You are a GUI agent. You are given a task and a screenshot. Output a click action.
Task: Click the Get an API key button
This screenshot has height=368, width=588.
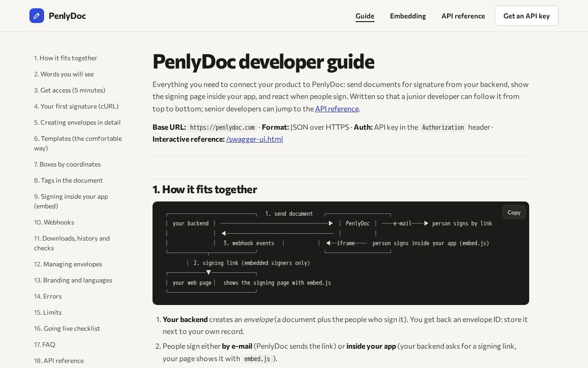[x=526, y=16]
